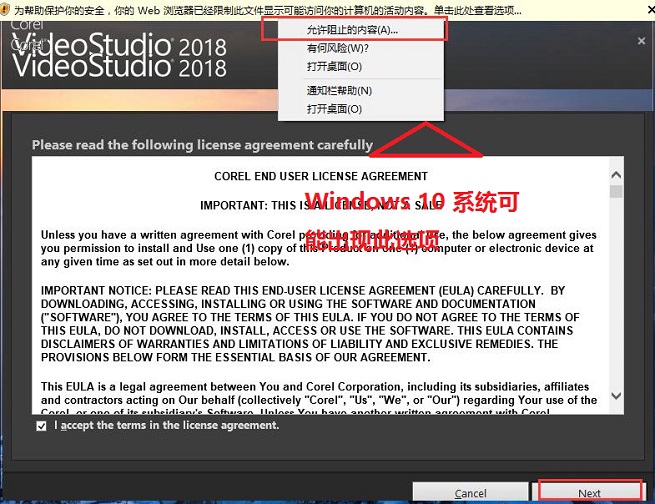Click the Next button
The width and height of the screenshot is (655, 504).
tap(590, 493)
